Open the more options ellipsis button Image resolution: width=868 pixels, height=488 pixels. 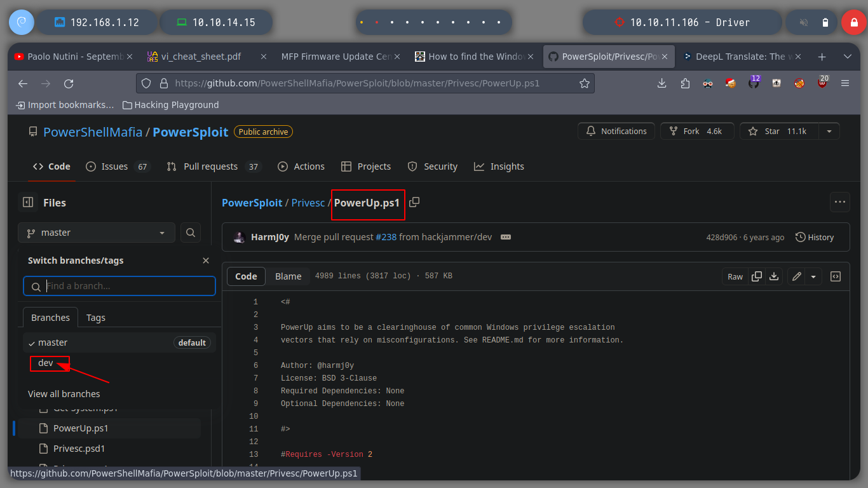click(840, 202)
